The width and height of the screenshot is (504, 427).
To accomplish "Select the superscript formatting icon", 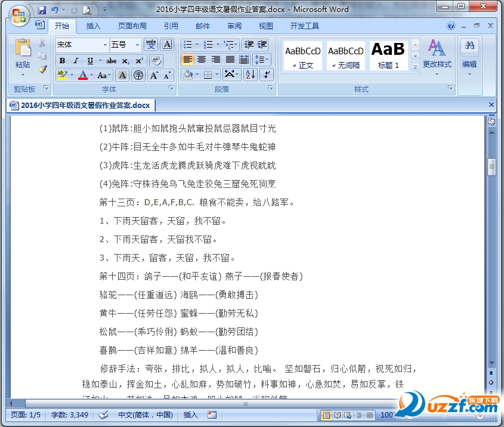I will pyautogui.click(x=140, y=60).
